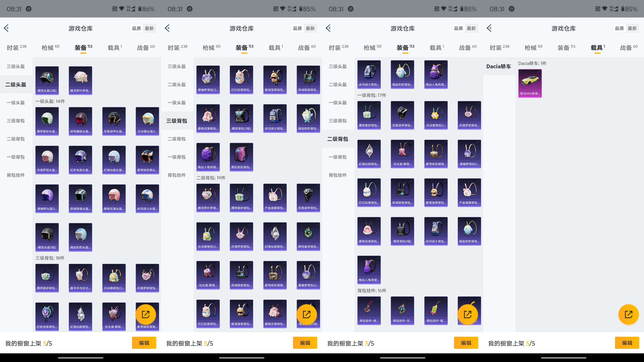Open the 蝶变头盔(2级) helmet item
The width and height of the screenshot is (644, 362).
(x=47, y=80)
